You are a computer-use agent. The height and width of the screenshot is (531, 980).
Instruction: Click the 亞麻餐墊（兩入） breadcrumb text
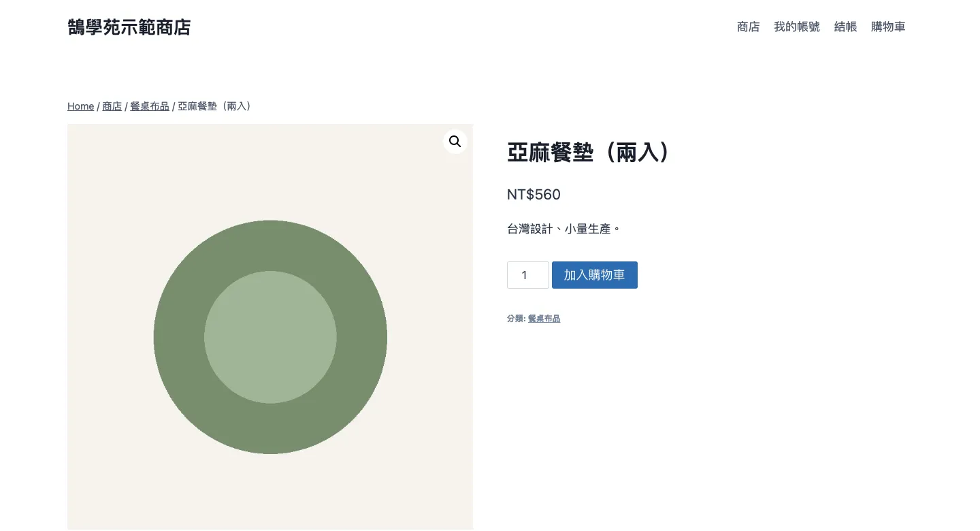216,106
